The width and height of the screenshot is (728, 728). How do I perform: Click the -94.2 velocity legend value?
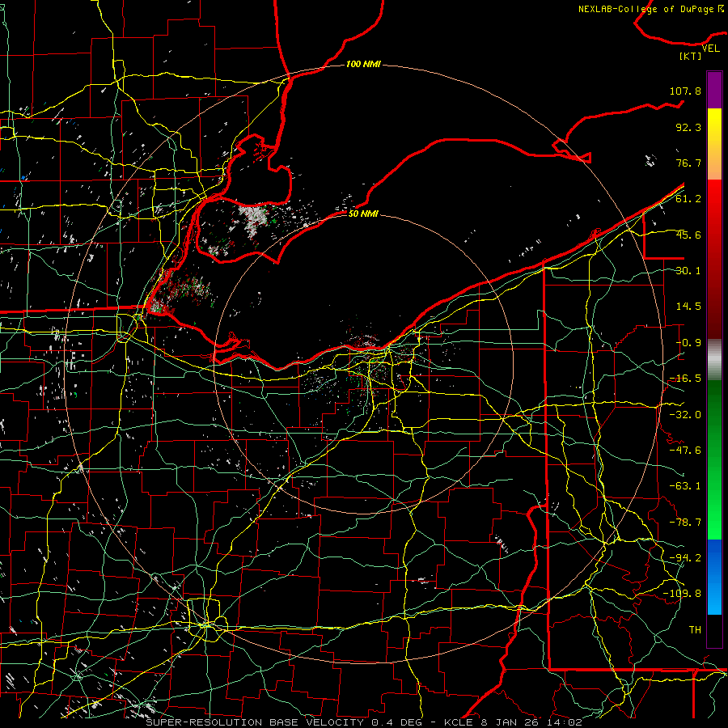pos(685,558)
